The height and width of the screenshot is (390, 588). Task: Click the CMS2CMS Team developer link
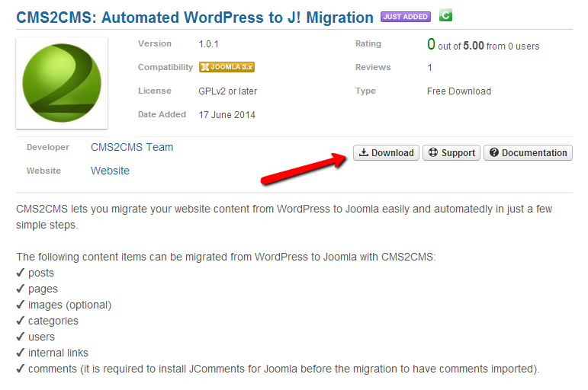coord(132,147)
